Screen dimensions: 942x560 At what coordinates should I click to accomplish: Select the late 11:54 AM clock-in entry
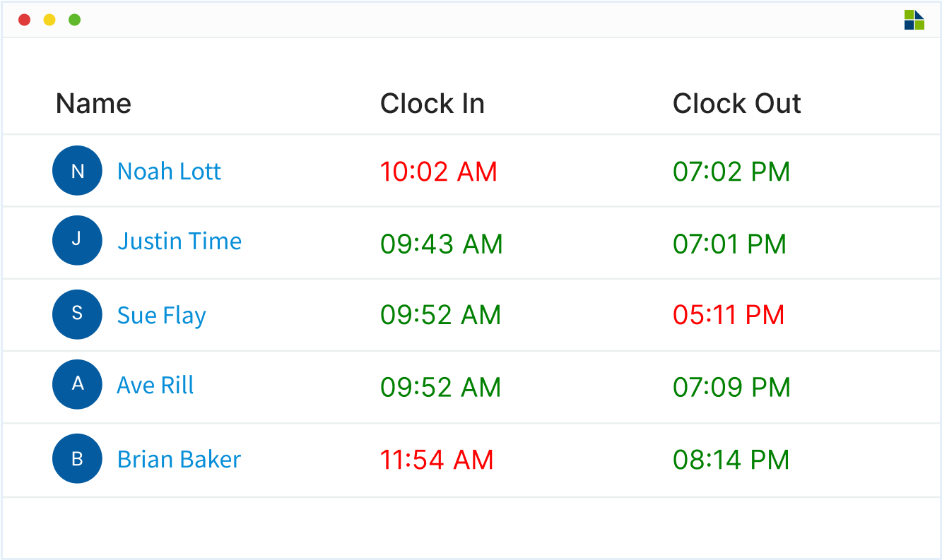tap(437, 460)
